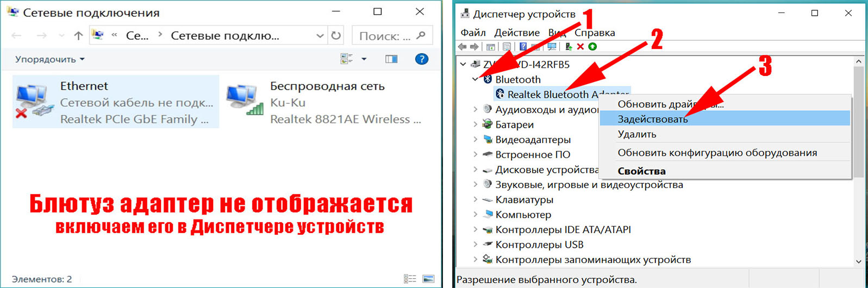Viewport: 868px width, 288px height.
Task: Collapse the Bluetooth category
Action: pyautogui.click(x=476, y=79)
